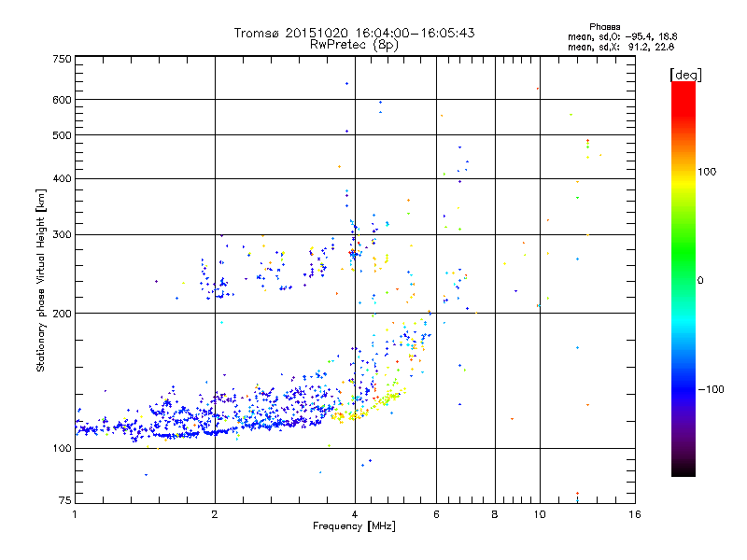The image size is (747, 560).
Task: Click the y-axis tick label "500"
Action: click(x=63, y=135)
